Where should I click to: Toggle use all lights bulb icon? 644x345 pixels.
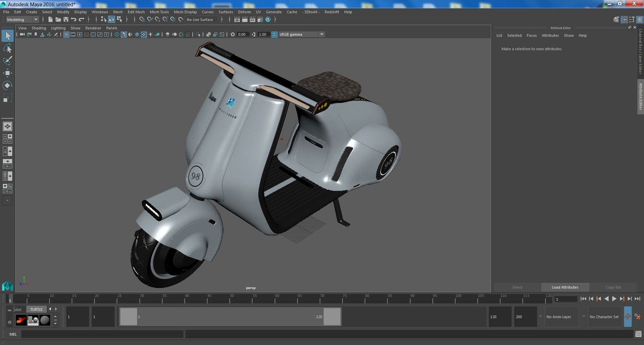(x=151, y=34)
